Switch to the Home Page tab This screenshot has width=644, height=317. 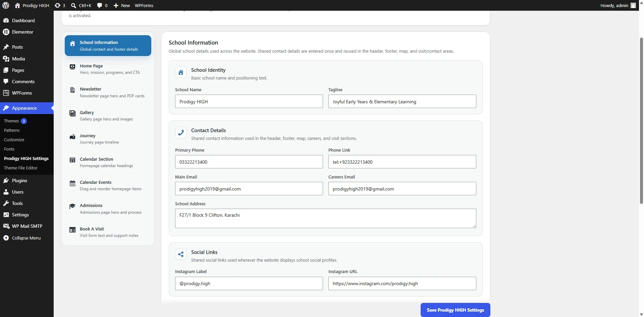tap(108, 69)
